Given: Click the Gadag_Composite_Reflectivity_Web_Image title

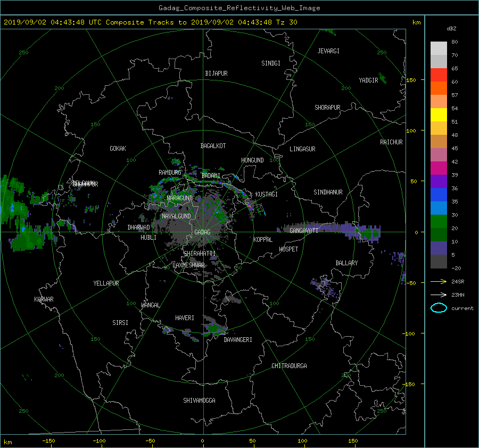Looking at the screenshot, I should [239, 8].
